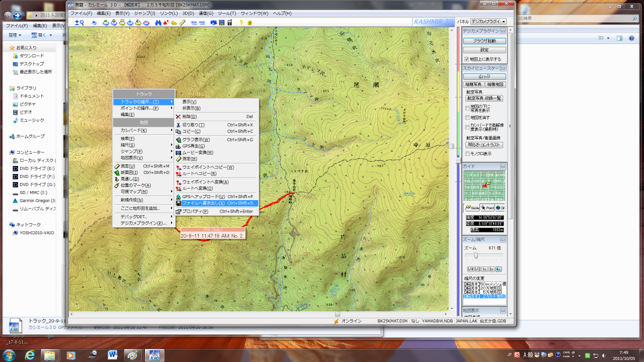
Task: Toggle モノクロ表示 checkbox
Action: click(467, 153)
